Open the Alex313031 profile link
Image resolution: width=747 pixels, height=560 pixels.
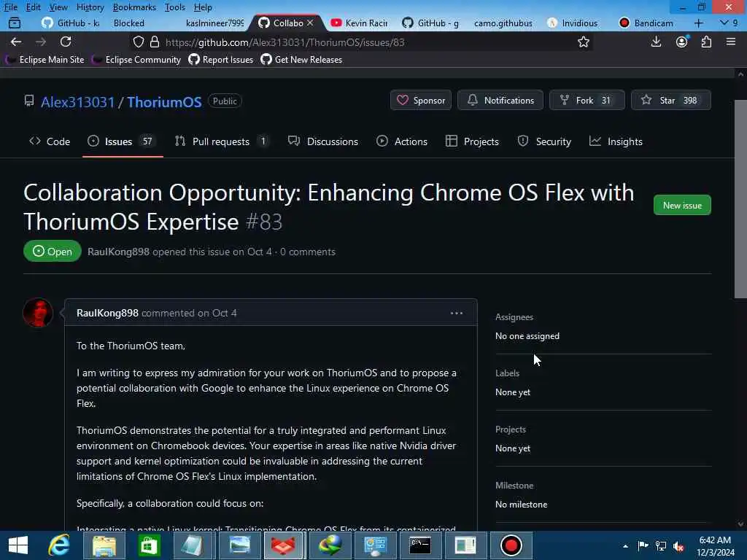(77, 102)
